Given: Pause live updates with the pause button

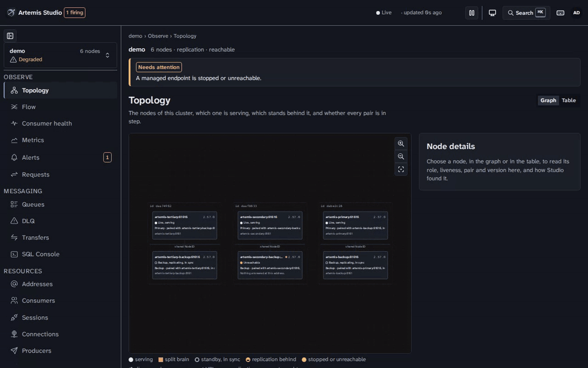Looking at the screenshot, I should 472,13.
